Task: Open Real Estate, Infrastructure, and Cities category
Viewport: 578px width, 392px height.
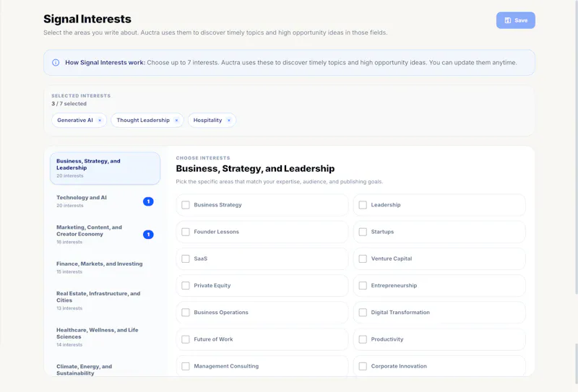Action: [x=105, y=300]
